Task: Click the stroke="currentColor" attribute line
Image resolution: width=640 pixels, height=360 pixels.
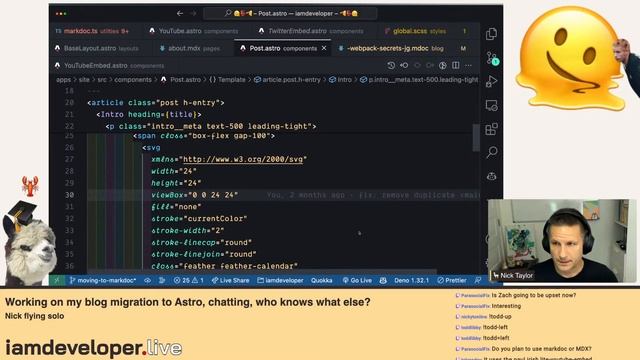Action: (199, 219)
